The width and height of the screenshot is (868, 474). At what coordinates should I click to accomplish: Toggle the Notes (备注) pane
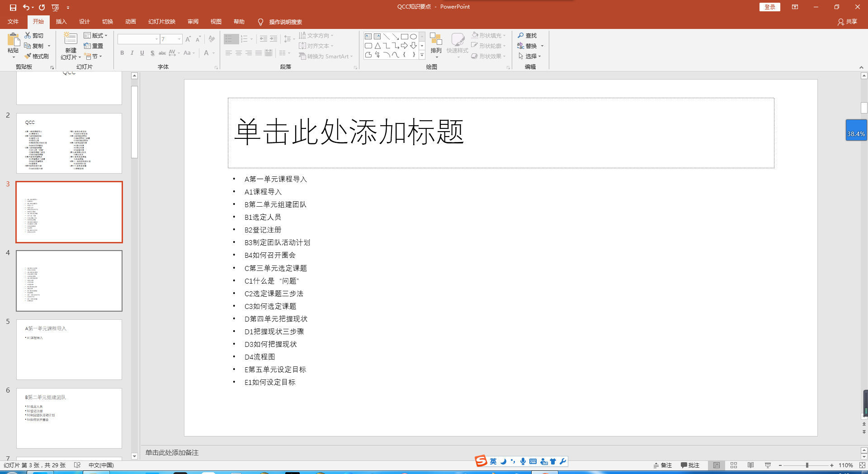(663, 465)
